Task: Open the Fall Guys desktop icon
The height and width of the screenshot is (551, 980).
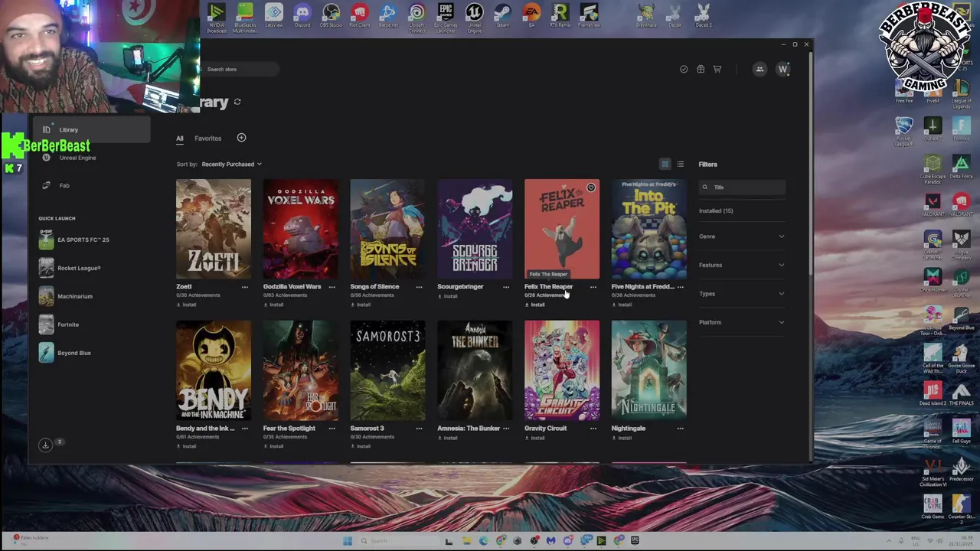Action: tap(961, 432)
